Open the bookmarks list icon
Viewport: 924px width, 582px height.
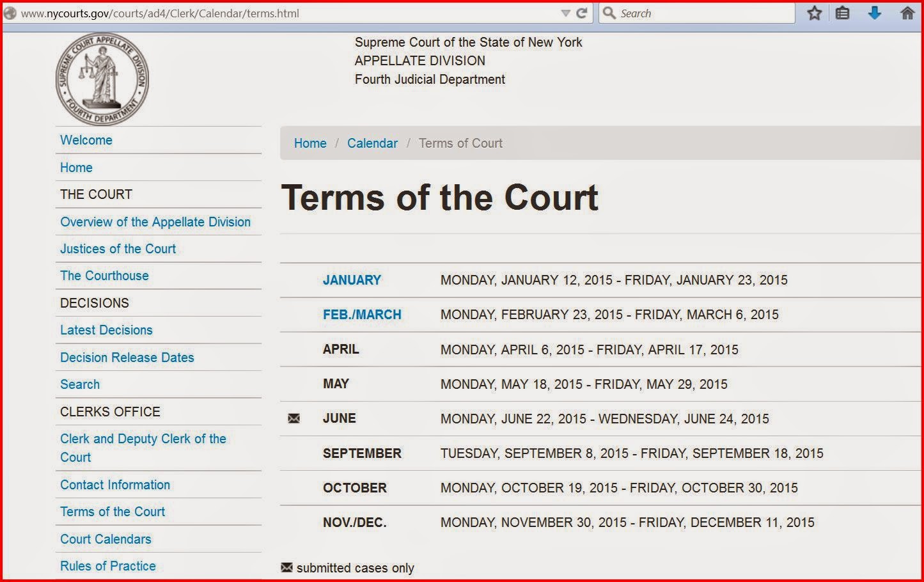(843, 13)
